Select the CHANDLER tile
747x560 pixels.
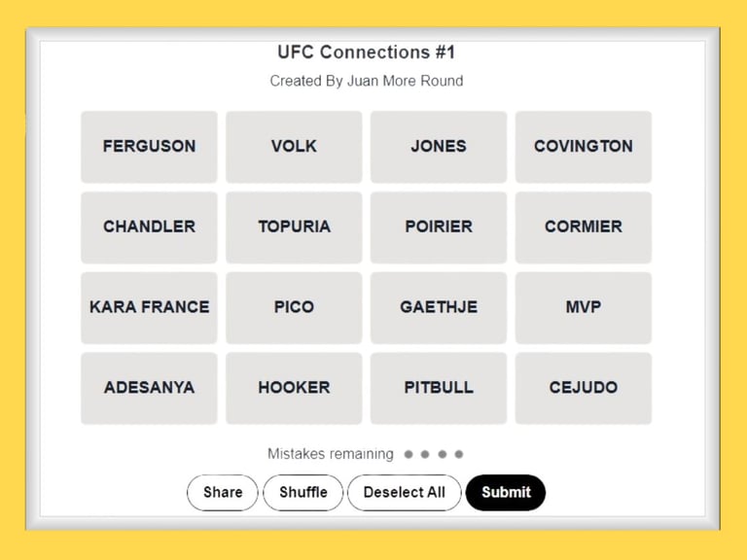point(149,227)
